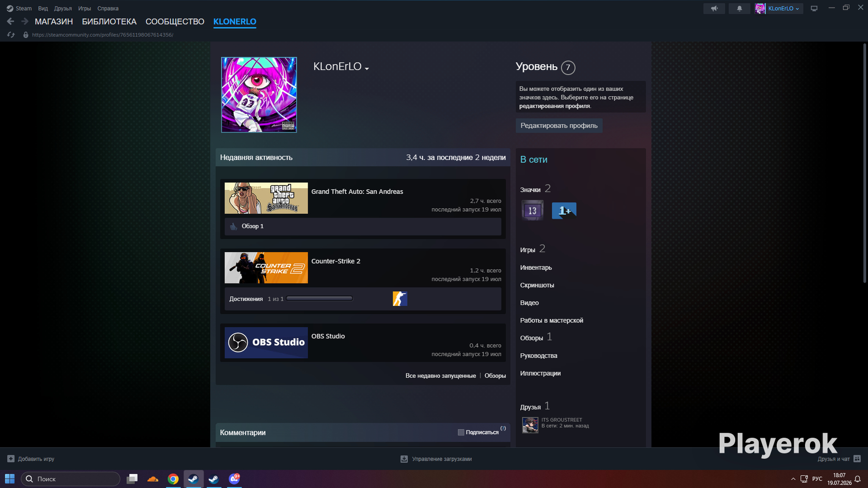Open the blue 1+ badge
This screenshot has height=488, width=868.
(x=564, y=210)
